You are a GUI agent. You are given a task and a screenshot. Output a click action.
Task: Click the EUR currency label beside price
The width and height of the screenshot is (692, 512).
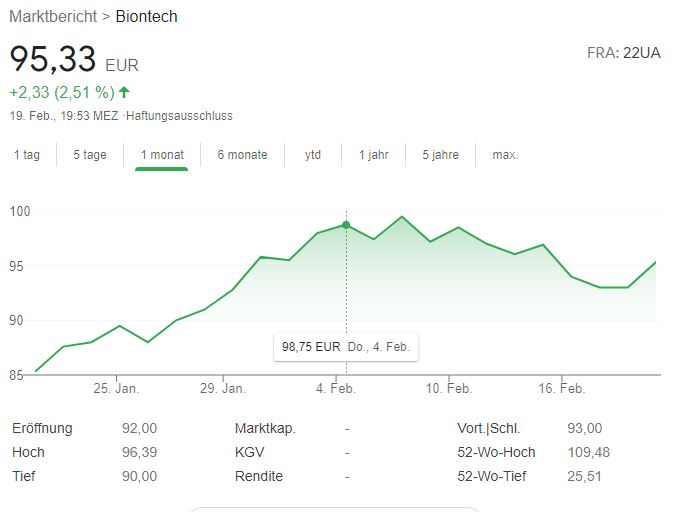[x=122, y=66]
